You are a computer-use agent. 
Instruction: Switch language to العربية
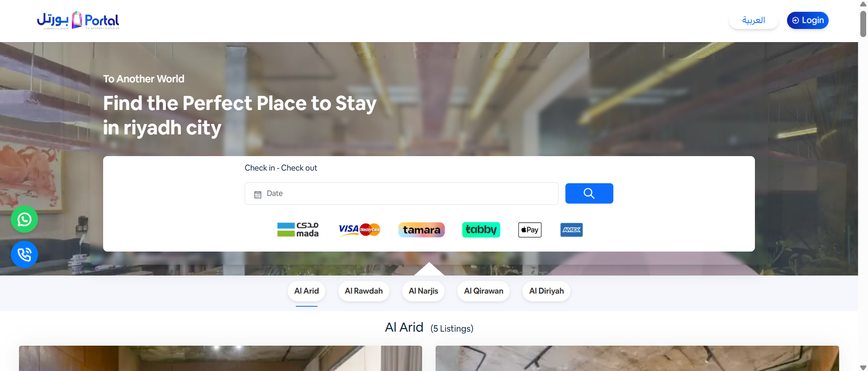(x=754, y=20)
